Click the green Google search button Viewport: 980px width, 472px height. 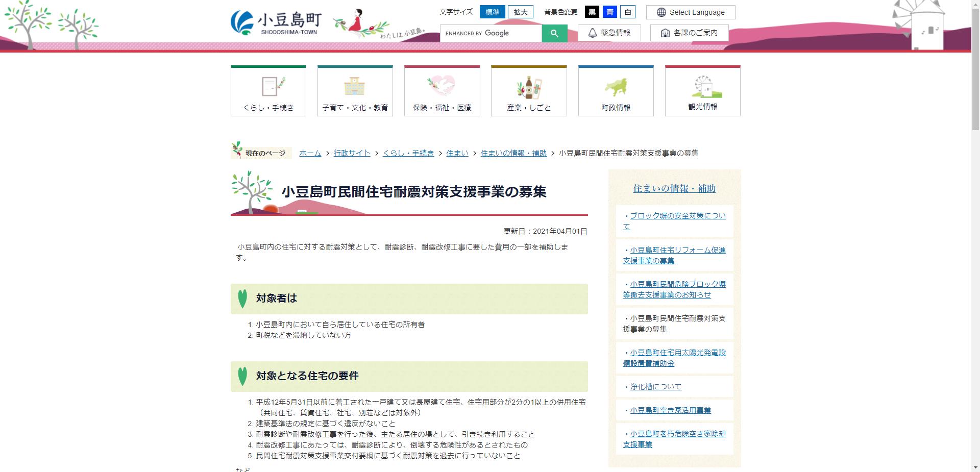coord(554,33)
